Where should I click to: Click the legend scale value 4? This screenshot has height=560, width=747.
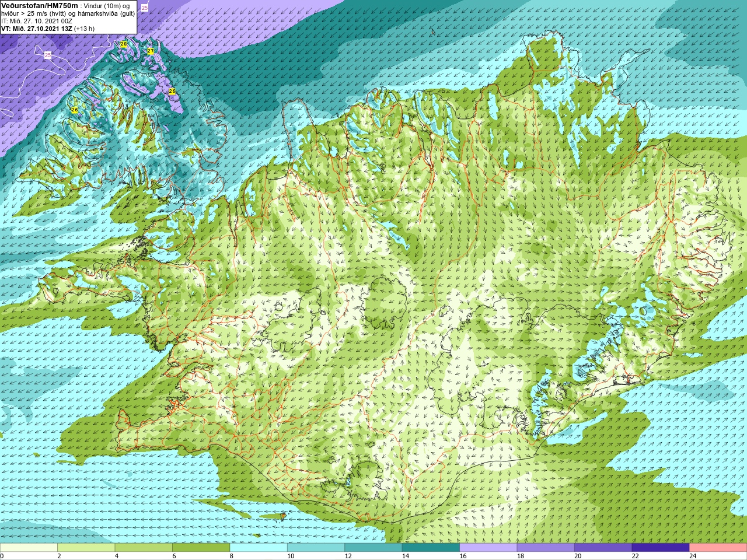coord(117,556)
